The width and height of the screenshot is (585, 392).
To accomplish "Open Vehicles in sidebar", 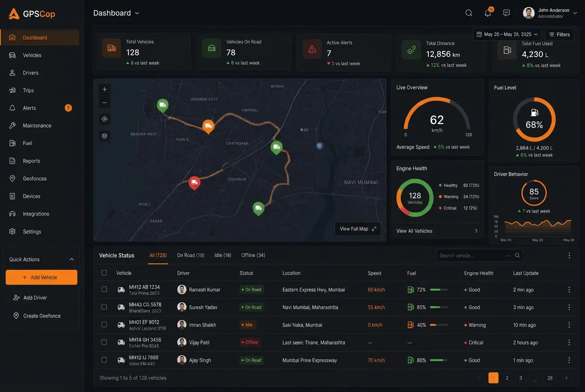I will coord(40,55).
